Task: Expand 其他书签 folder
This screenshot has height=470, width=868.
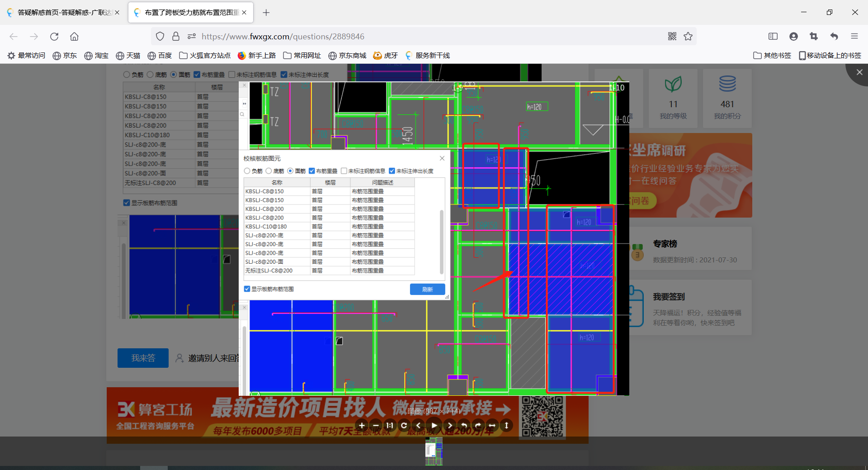Action: click(772, 56)
